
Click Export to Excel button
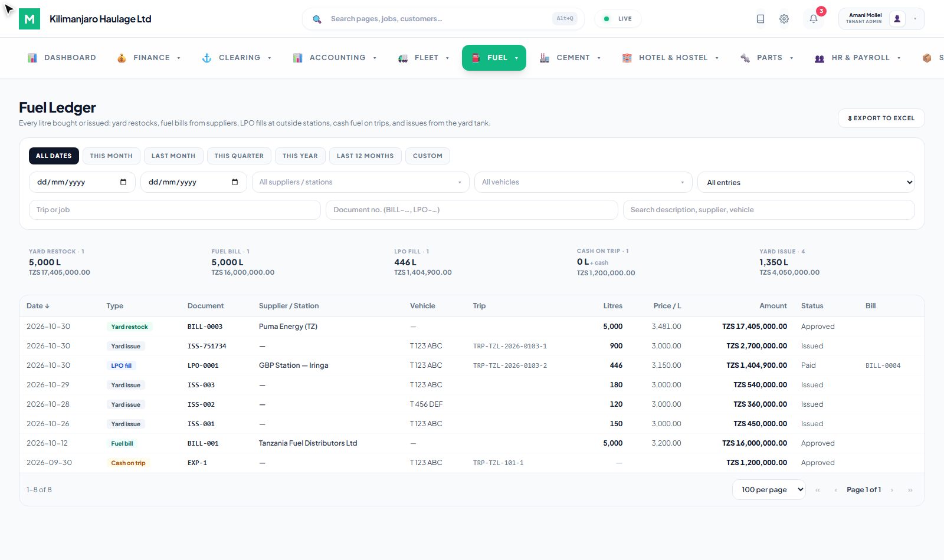tap(881, 118)
